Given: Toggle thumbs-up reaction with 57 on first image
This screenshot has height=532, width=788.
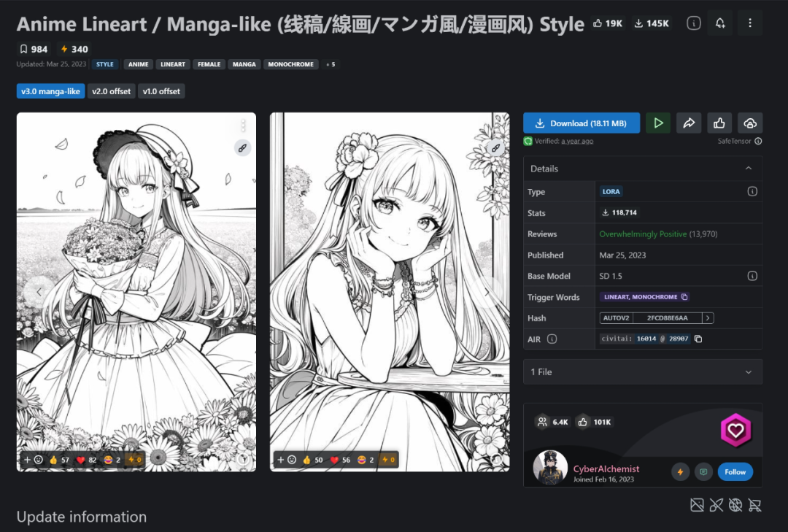Looking at the screenshot, I should pyautogui.click(x=58, y=460).
